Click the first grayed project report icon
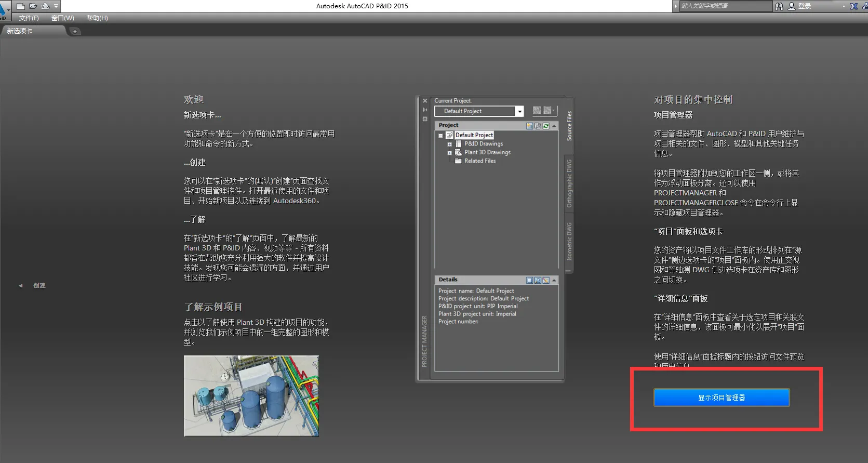868x463 pixels. pyautogui.click(x=537, y=111)
